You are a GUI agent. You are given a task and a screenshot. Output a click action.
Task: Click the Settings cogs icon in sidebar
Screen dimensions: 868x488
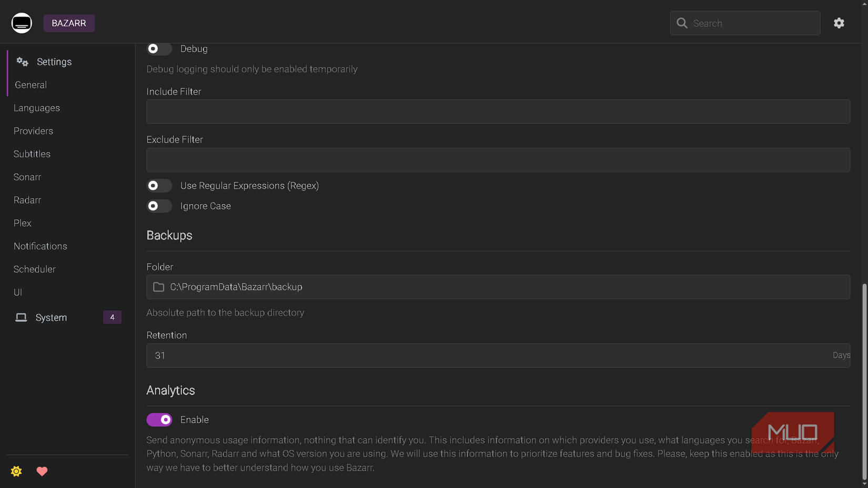coord(22,62)
